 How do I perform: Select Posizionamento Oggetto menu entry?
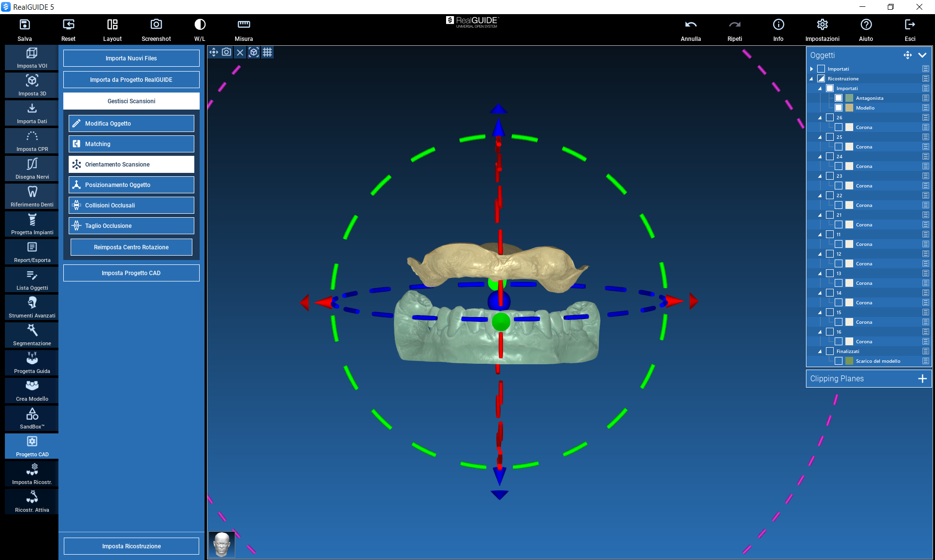point(131,185)
